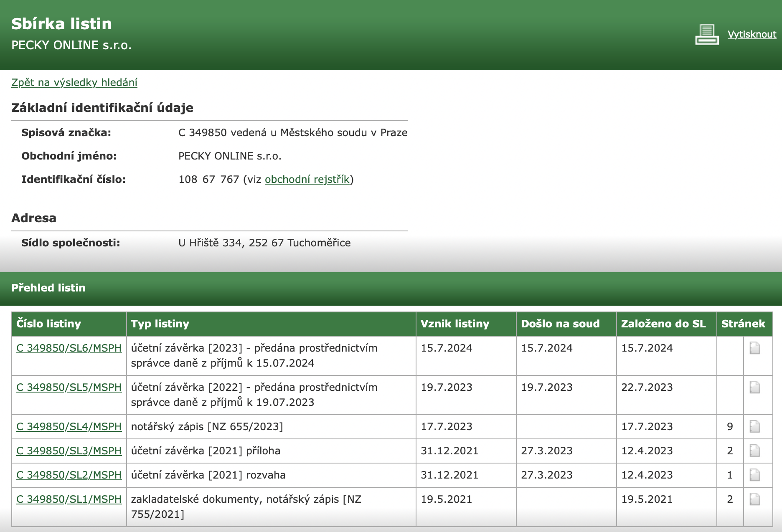Open document C 349850/SL4/MSPH
782x532 pixels.
pyautogui.click(x=69, y=426)
